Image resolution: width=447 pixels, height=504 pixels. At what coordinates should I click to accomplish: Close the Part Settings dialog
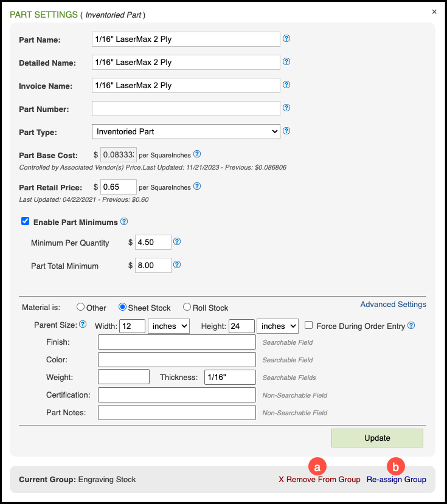(434, 12)
